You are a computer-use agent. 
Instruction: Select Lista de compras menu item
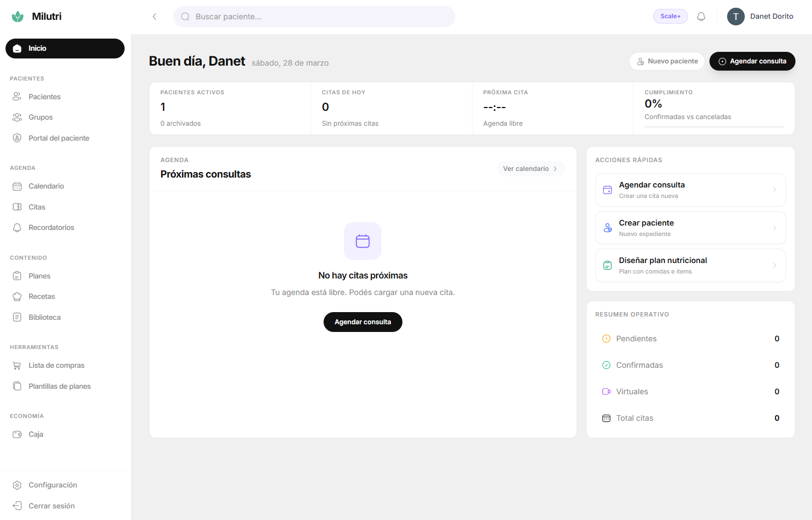click(56, 366)
